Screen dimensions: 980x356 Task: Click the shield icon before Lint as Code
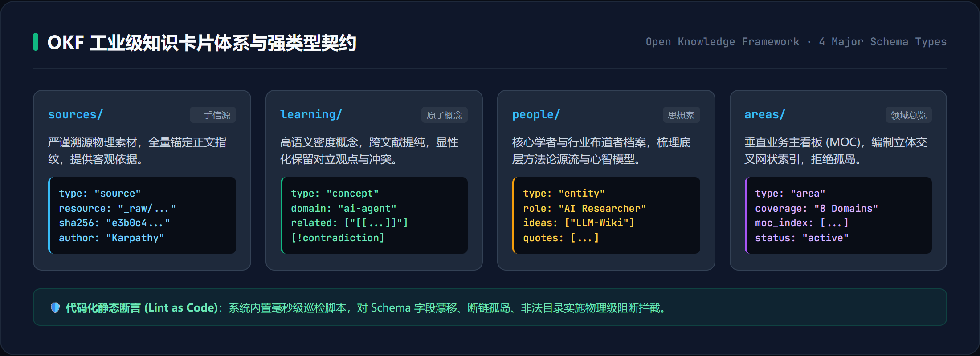[x=55, y=307]
